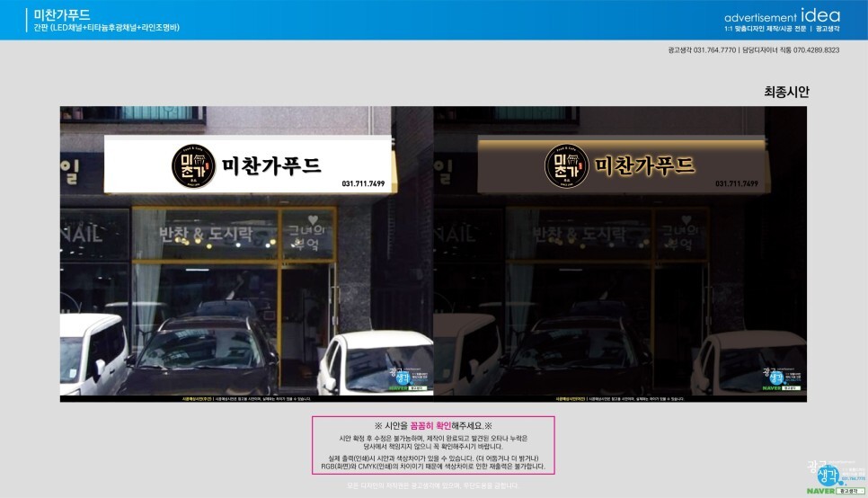
Task: Click the watermark logo inside the night photo
Action: click(775, 378)
